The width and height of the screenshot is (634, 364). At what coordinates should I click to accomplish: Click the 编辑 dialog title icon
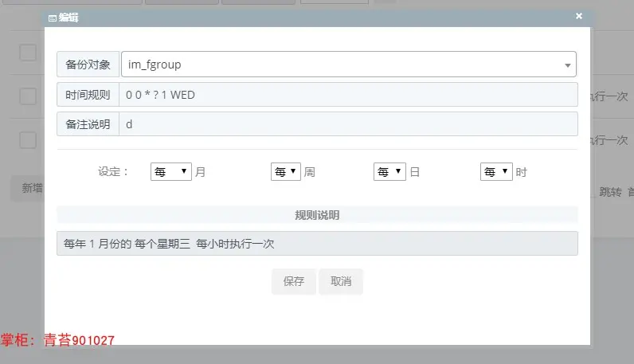click(52, 18)
